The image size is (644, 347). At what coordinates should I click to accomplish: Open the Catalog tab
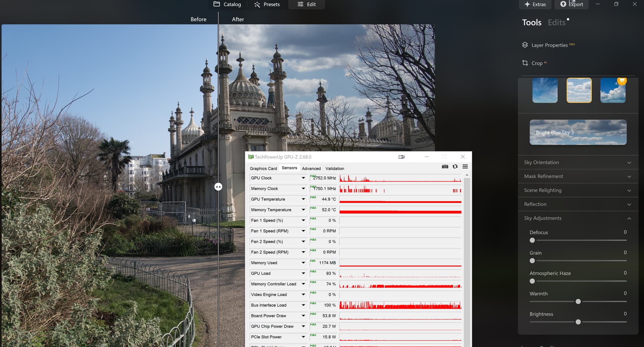coord(227,4)
